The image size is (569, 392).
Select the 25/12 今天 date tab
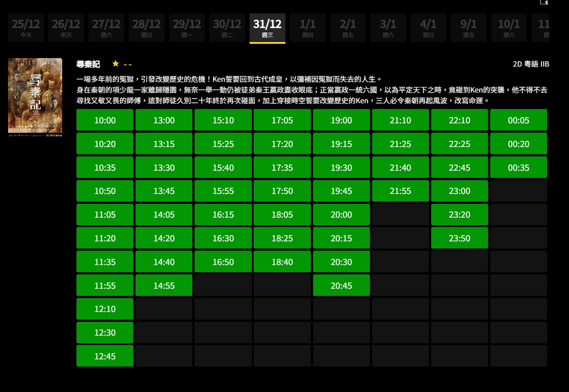coord(25,27)
